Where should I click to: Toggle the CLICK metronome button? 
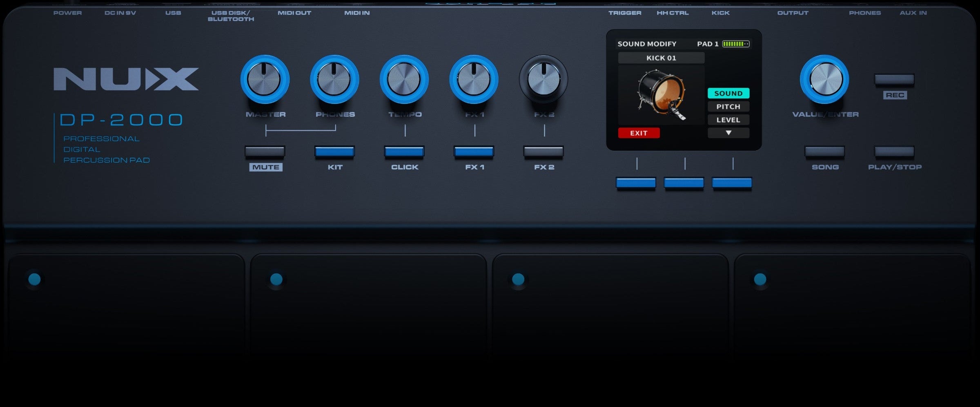pos(404,152)
